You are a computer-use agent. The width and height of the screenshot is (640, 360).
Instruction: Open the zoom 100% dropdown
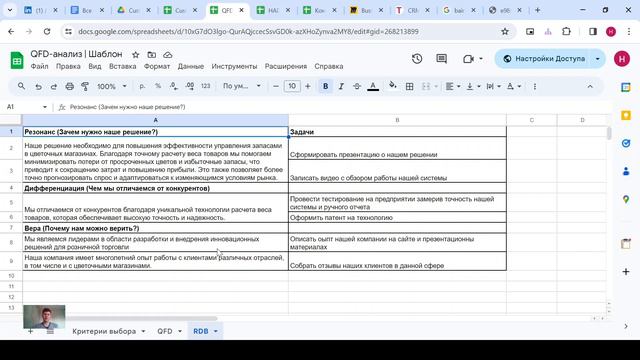[111, 87]
